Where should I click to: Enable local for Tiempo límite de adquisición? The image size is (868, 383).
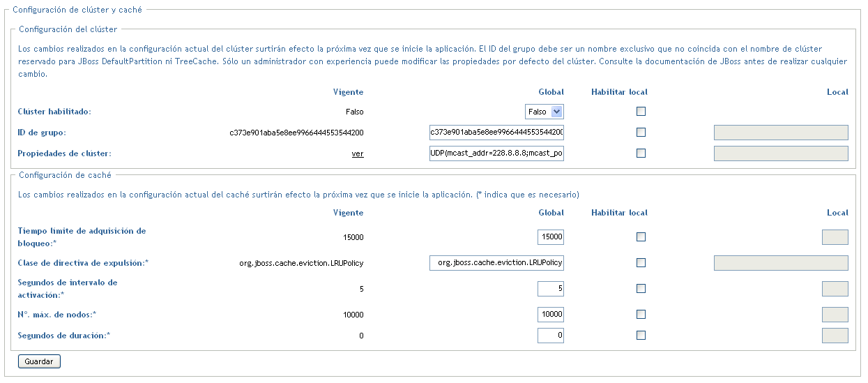tap(641, 236)
